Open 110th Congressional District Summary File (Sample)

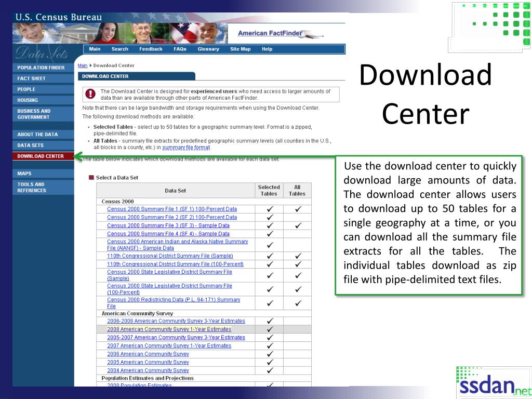click(x=170, y=256)
